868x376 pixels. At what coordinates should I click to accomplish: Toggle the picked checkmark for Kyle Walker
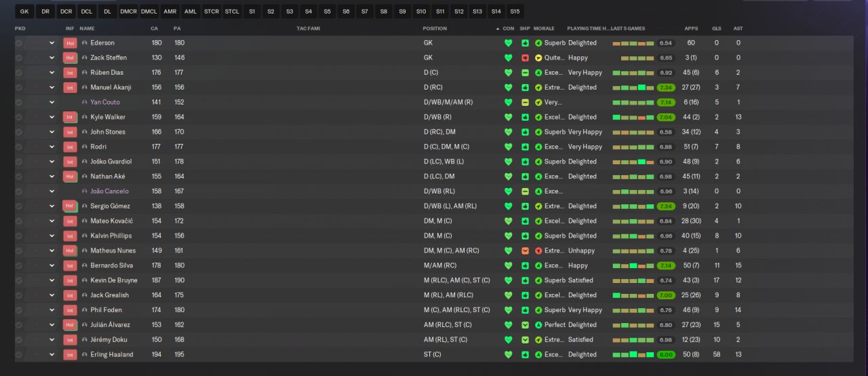coord(19,117)
